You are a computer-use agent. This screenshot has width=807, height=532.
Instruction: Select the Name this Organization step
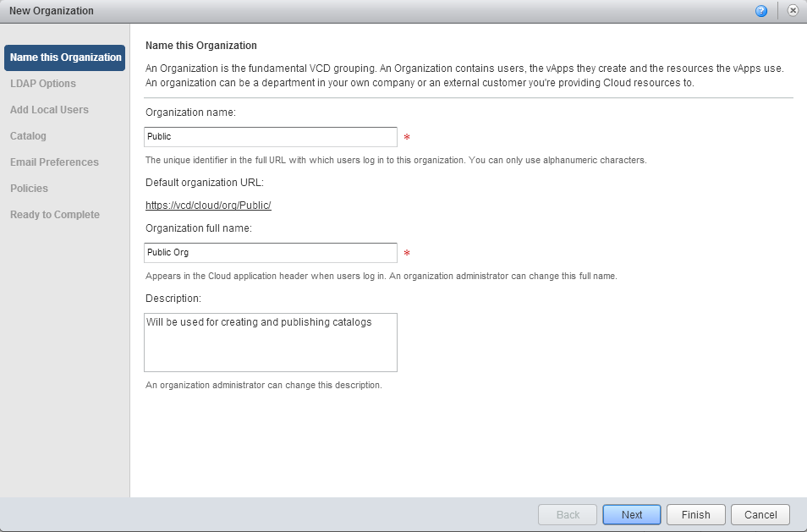tap(65, 58)
